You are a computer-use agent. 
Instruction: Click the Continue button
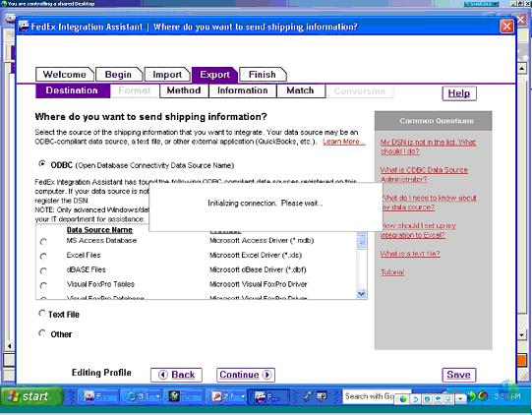[246, 375]
